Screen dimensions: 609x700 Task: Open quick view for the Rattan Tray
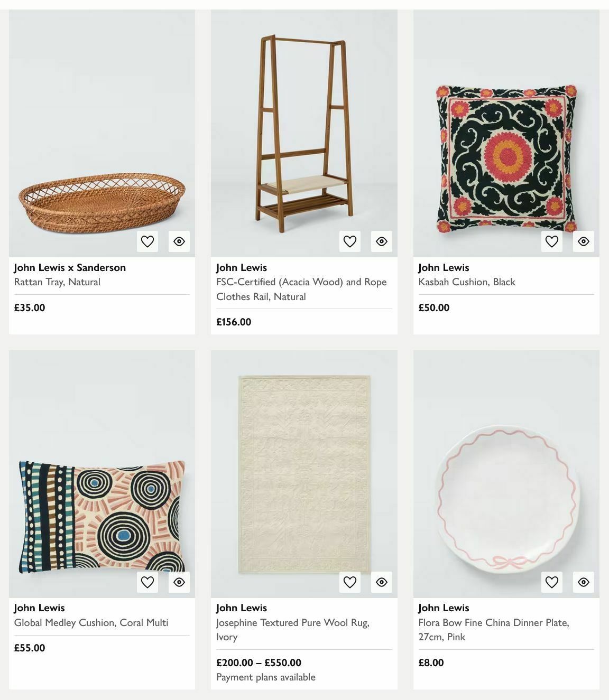pyautogui.click(x=179, y=241)
